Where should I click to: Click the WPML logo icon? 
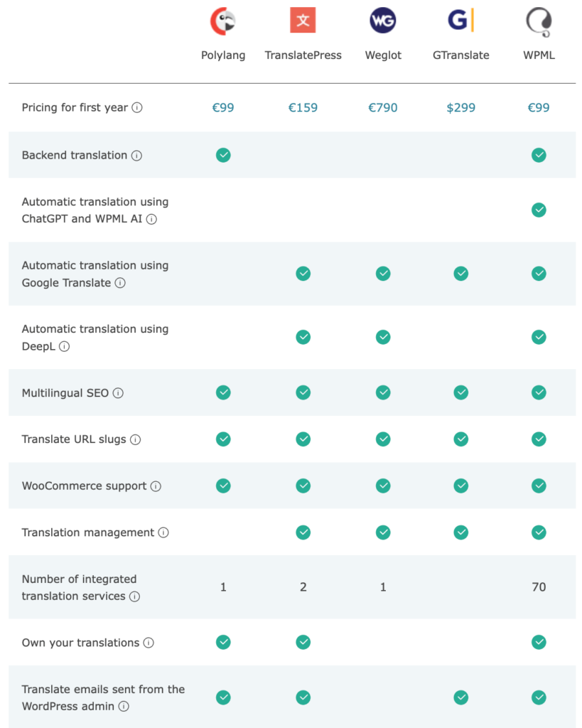click(x=539, y=21)
